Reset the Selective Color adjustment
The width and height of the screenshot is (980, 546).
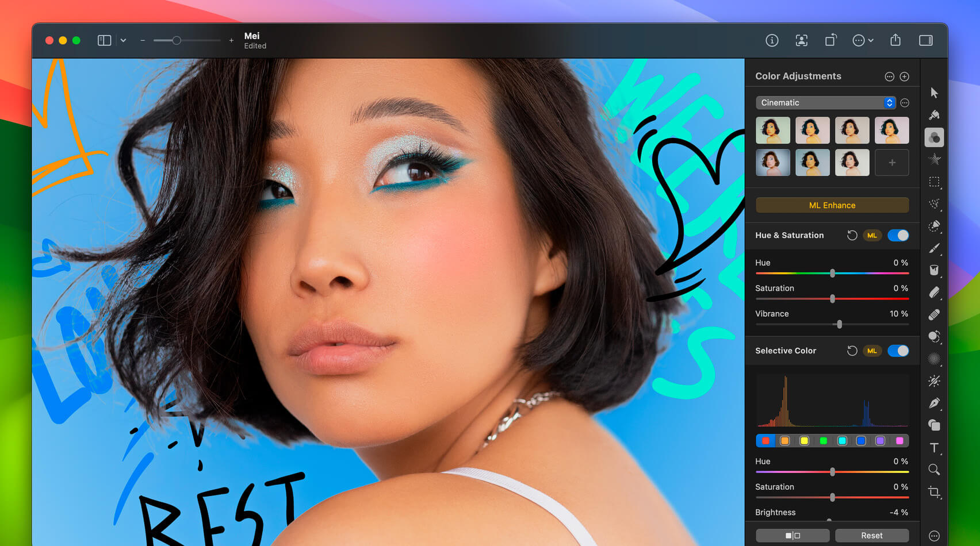[x=852, y=351]
